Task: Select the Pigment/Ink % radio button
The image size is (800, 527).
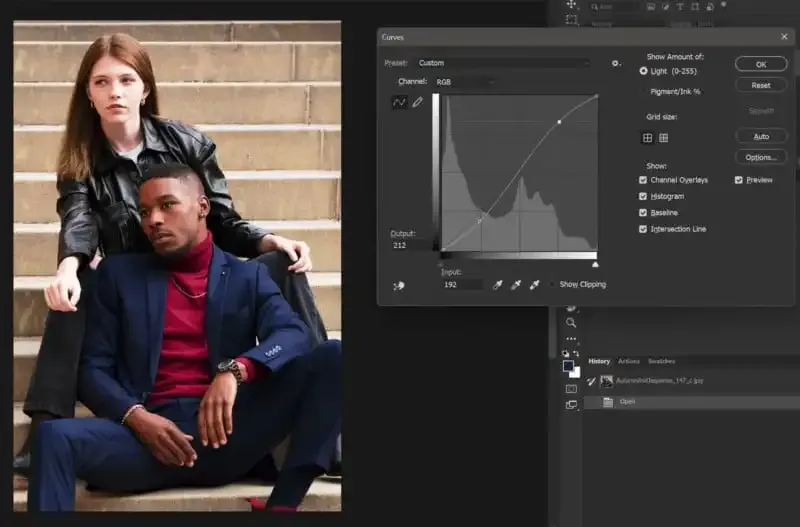Action: click(x=643, y=91)
